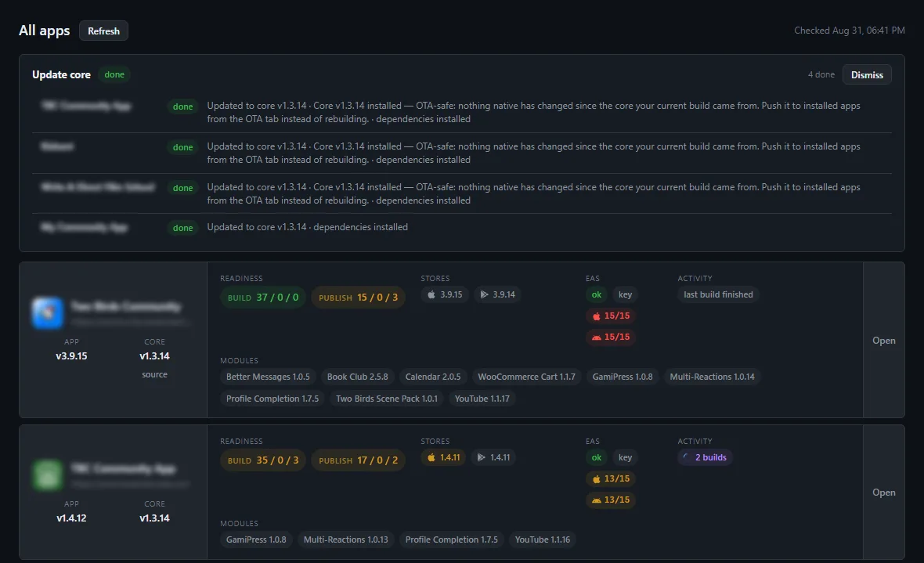The height and width of the screenshot is (563, 924).
Task: Click the App Store icon beside 3.9.15
Action: pos(431,294)
